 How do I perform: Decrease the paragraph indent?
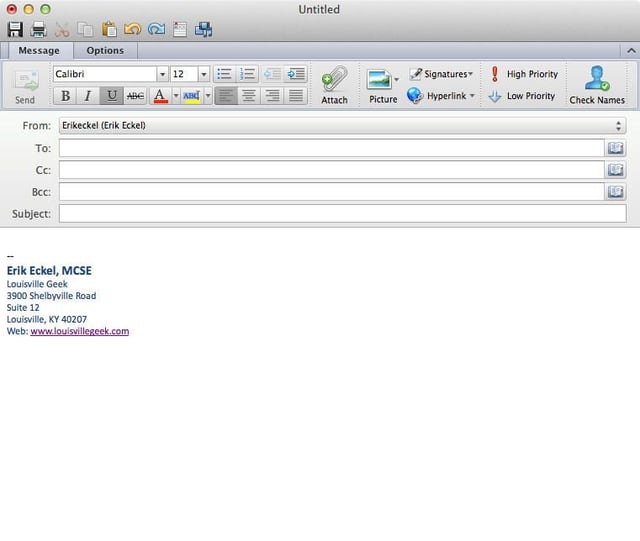point(272,74)
